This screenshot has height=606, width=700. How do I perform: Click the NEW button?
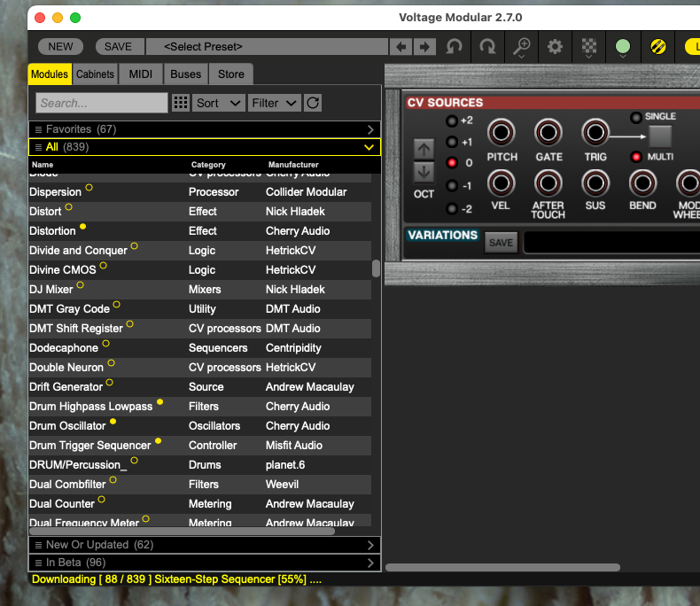click(61, 47)
